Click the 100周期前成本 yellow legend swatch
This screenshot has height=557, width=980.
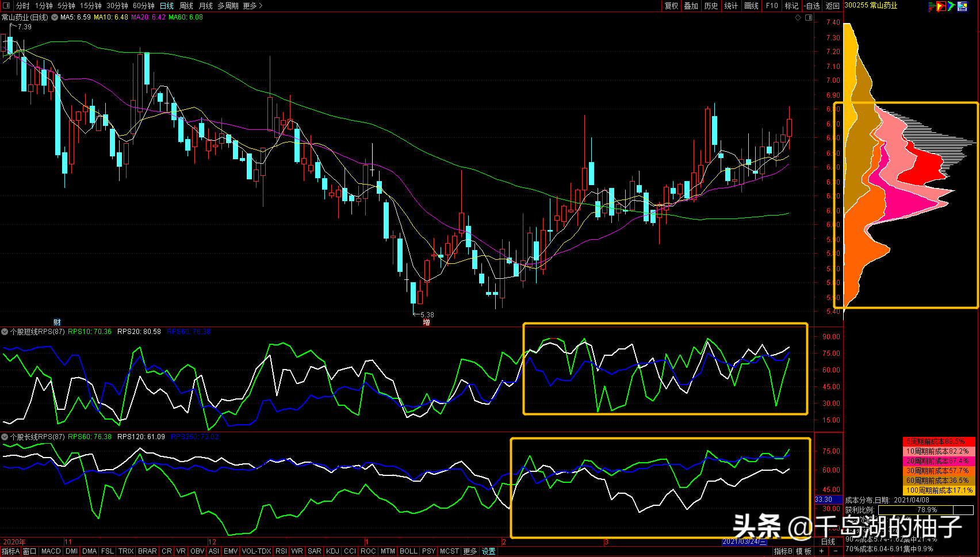[x=939, y=490]
